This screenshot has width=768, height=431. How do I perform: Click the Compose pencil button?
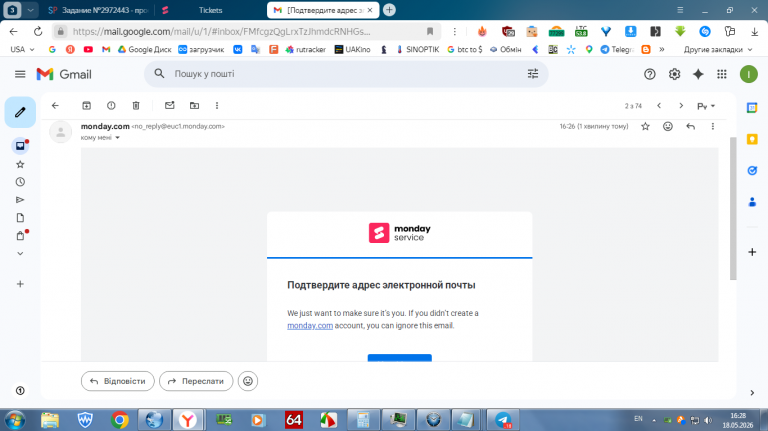pos(20,112)
